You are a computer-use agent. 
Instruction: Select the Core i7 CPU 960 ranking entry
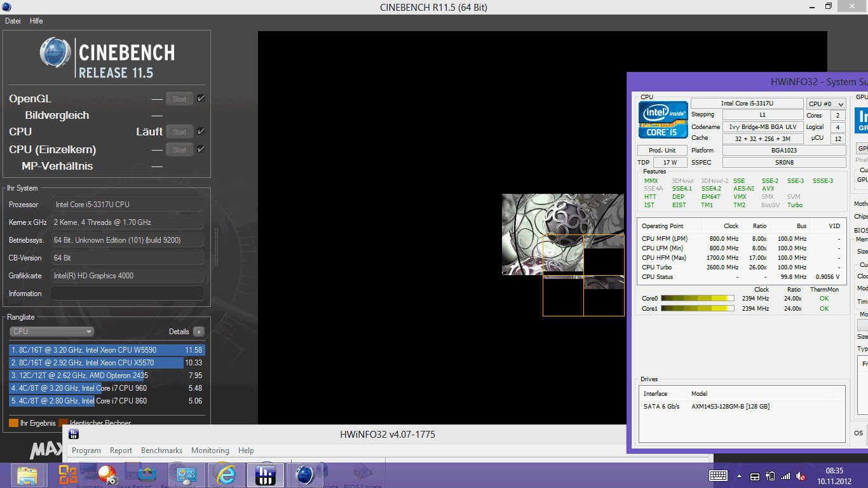107,388
